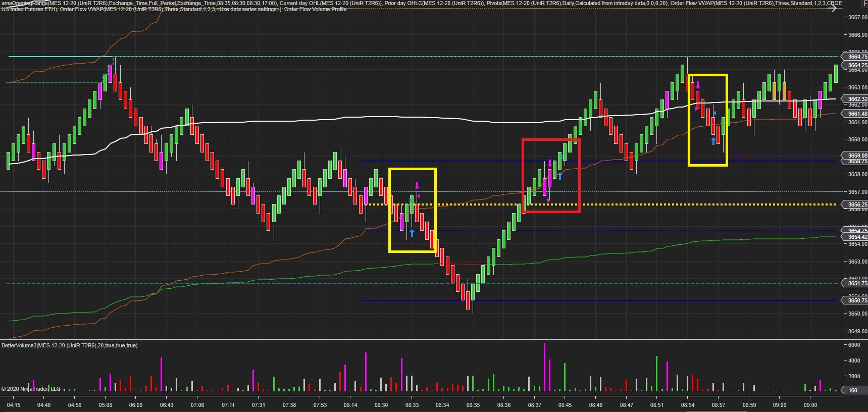
Task: Click the 07:06 time axis label
Action: click(x=197, y=405)
